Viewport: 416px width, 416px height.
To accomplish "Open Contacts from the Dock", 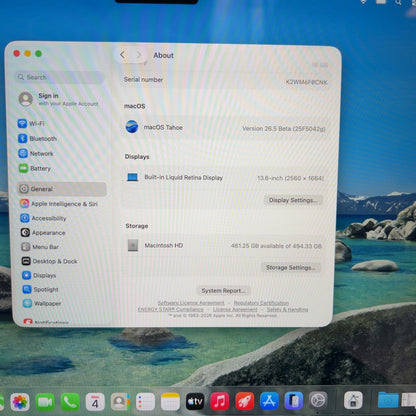I will coord(120,402).
